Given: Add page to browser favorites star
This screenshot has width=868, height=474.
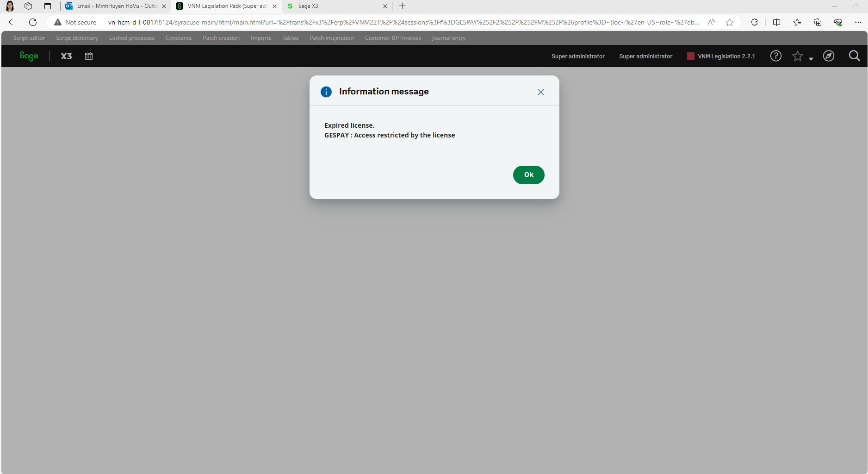Looking at the screenshot, I should (x=730, y=22).
